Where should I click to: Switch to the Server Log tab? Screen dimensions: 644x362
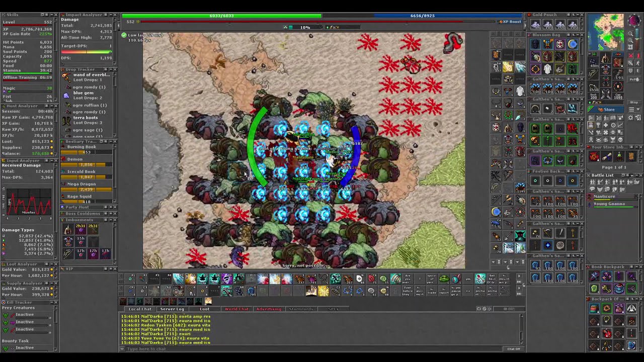(172, 309)
